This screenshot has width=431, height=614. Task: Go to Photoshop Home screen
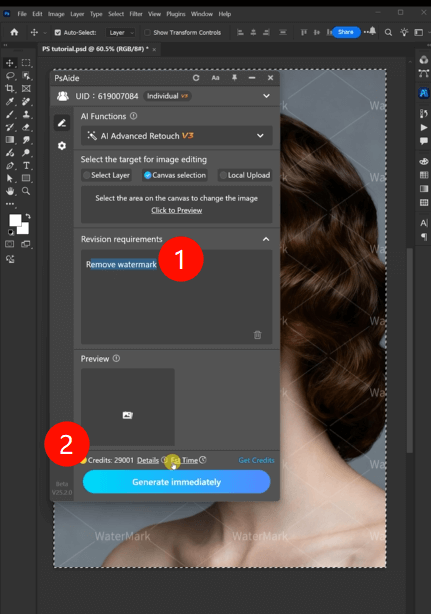14,32
